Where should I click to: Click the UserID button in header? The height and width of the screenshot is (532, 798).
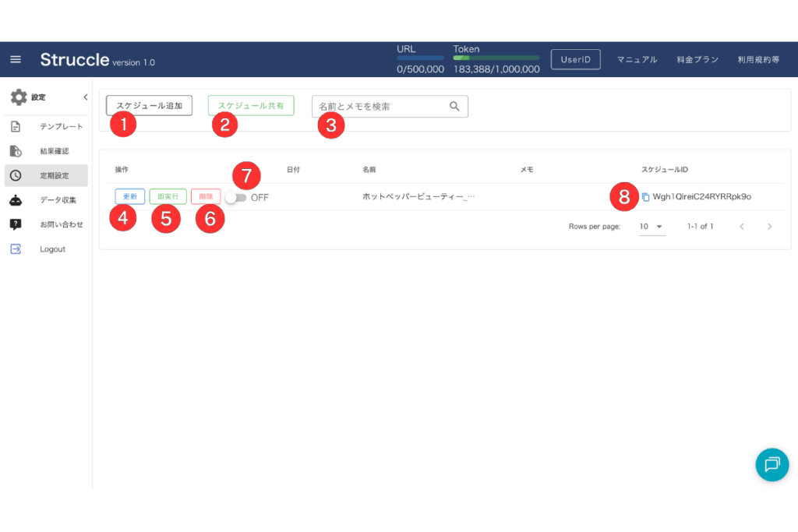point(576,59)
